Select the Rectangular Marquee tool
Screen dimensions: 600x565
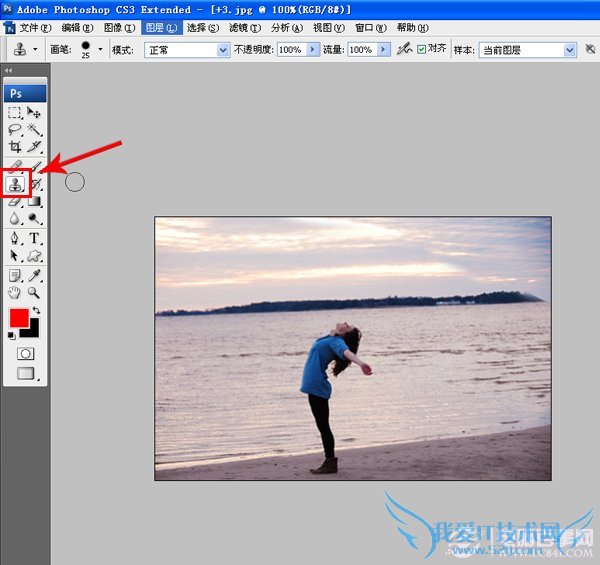click(15, 113)
